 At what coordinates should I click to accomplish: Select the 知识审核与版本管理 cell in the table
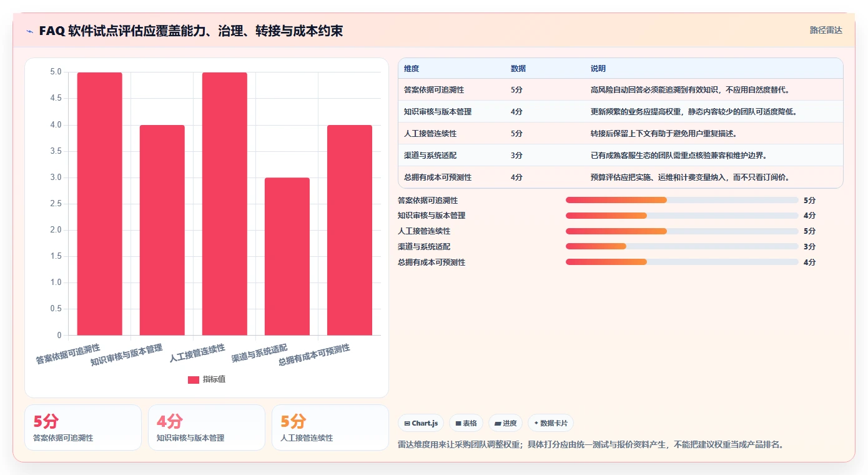click(438, 112)
